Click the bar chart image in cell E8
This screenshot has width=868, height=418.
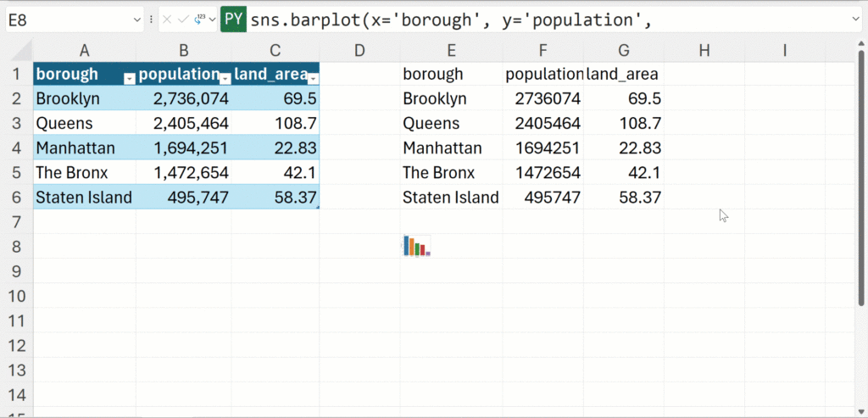point(417,246)
